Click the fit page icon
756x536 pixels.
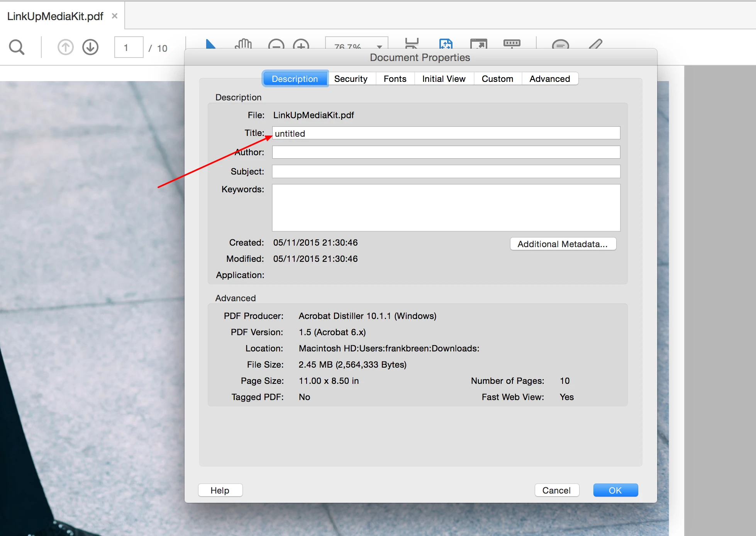(446, 44)
